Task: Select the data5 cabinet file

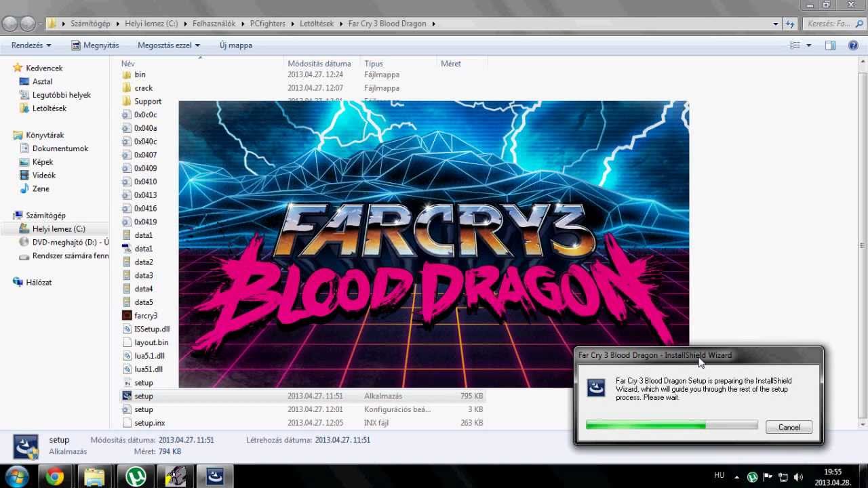Action: pos(144,302)
